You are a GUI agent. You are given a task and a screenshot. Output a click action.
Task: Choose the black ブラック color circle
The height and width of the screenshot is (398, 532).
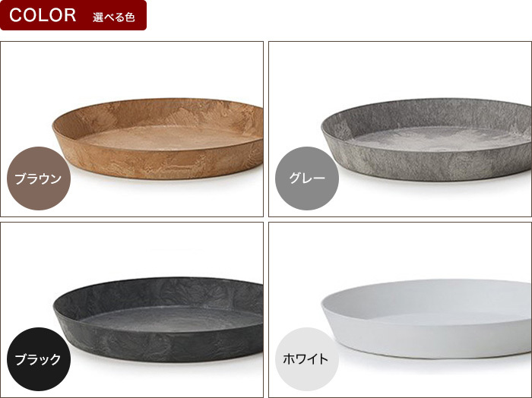(x=39, y=359)
